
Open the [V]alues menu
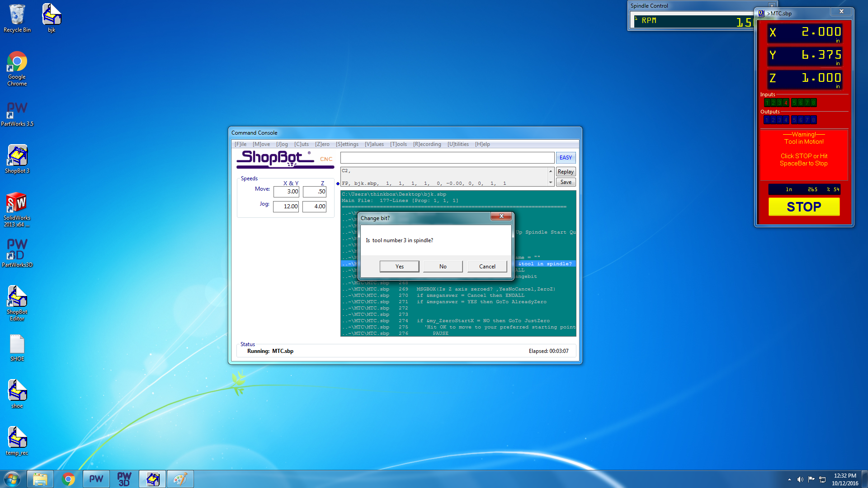(374, 144)
